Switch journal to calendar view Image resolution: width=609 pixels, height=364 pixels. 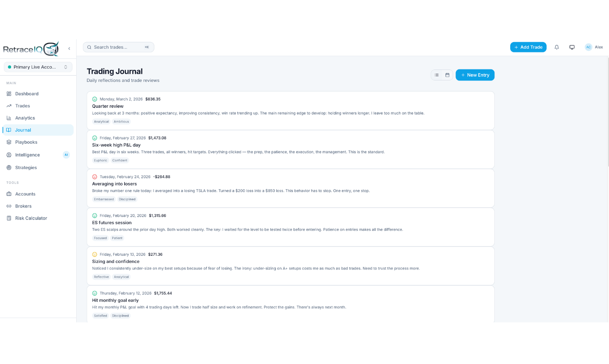[447, 75]
